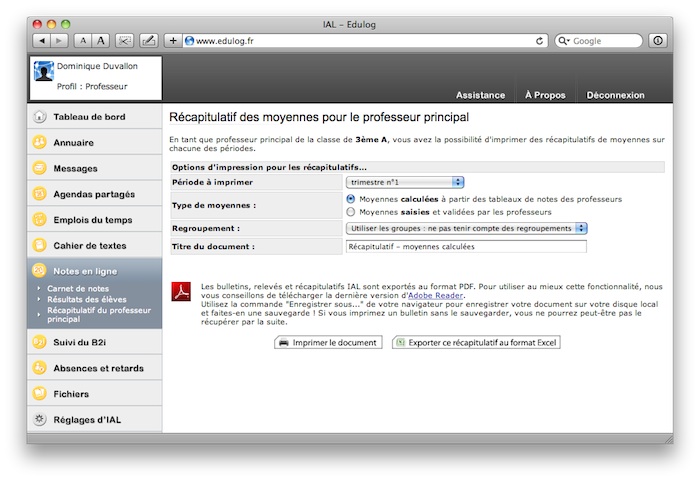Follow the Adobe Reader link
Viewport: 700px width, 481px height.
436,295
